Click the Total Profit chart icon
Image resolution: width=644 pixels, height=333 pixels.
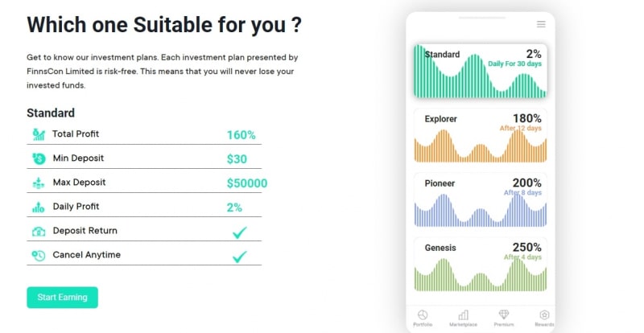click(x=39, y=134)
